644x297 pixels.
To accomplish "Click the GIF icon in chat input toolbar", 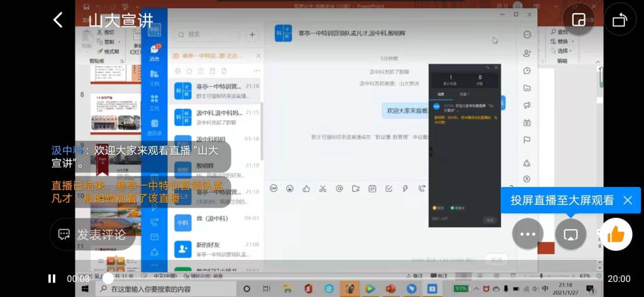I will (x=274, y=189).
